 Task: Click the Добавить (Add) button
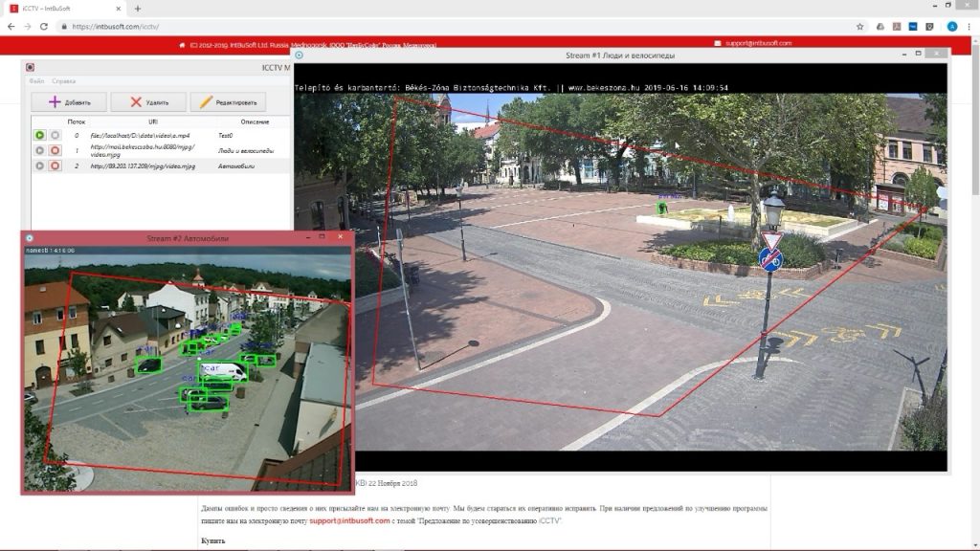(x=69, y=102)
